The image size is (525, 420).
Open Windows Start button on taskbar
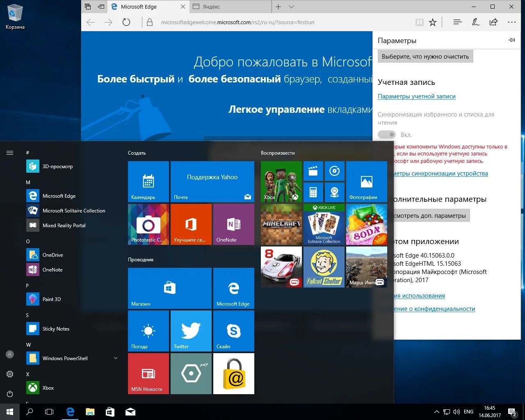coord(10,412)
